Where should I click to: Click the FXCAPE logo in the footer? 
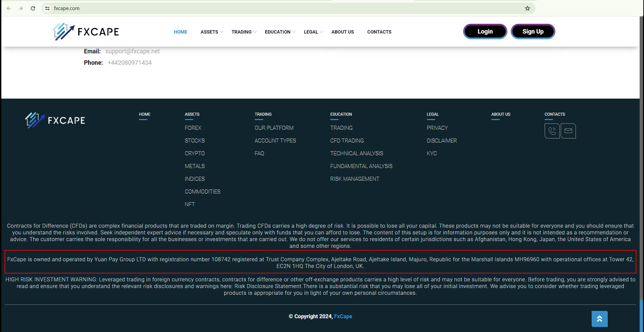[x=55, y=120]
